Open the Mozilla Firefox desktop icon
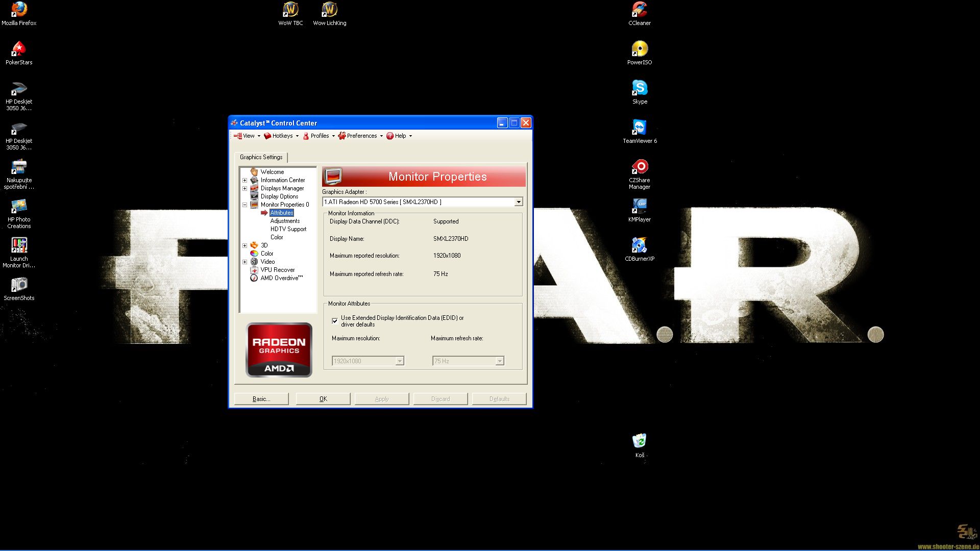The height and width of the screenshot is (551, 980). pos(19,10)
